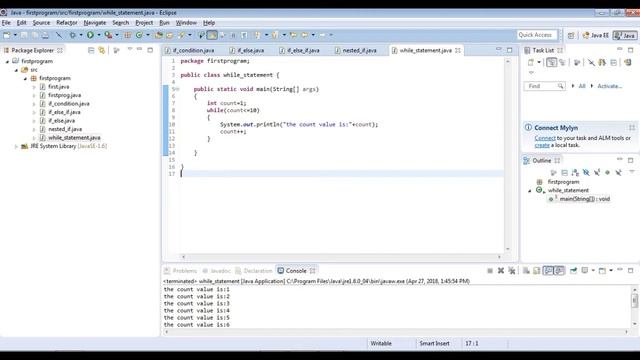Open the Open Console dropdown arrow

click(611, 271)
